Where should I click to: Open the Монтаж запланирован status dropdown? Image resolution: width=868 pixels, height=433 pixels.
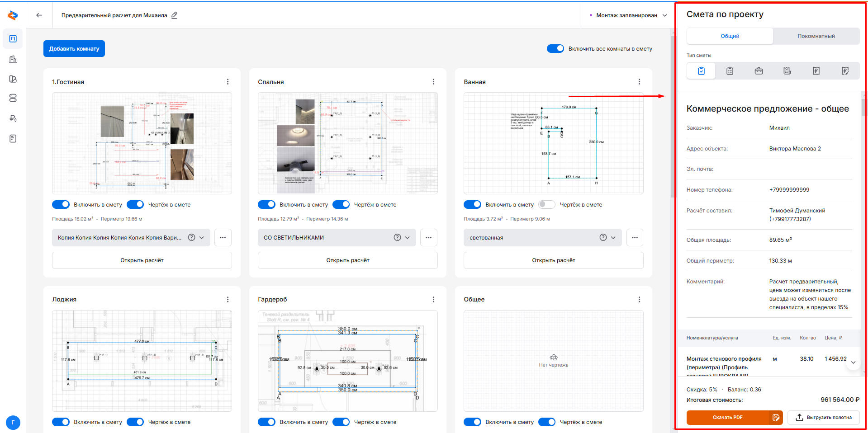[x=628, y=15]
